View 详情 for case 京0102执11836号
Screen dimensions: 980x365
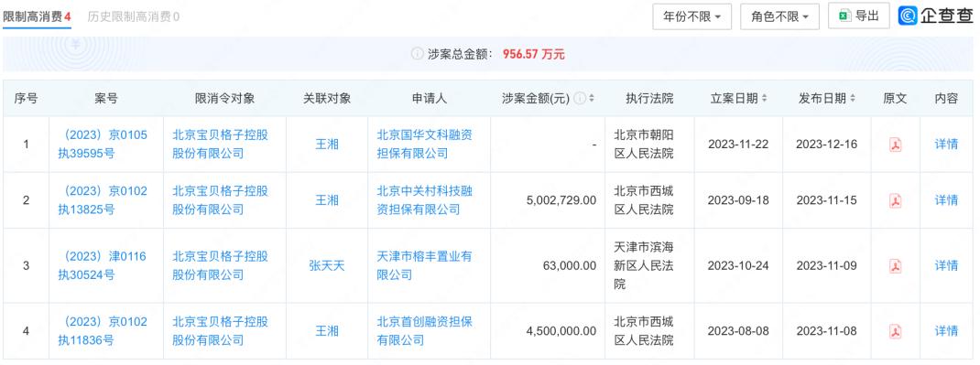coord(946,330)
